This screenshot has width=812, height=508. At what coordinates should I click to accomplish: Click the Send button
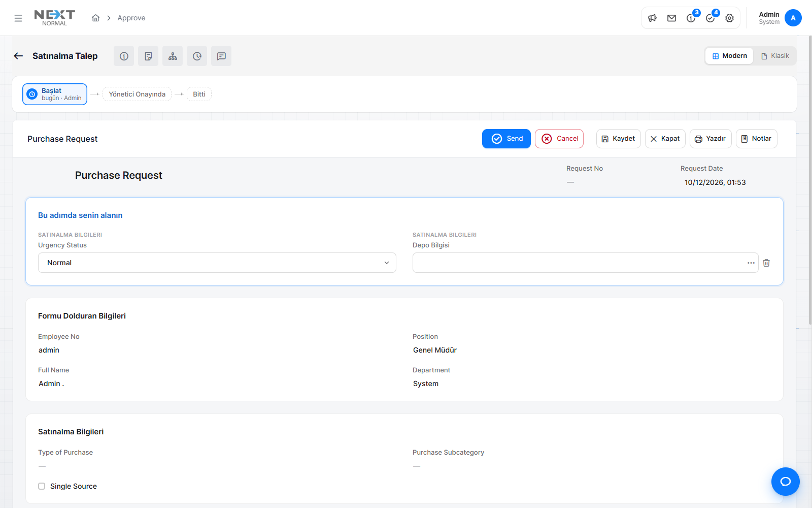(x=506, y=139)
